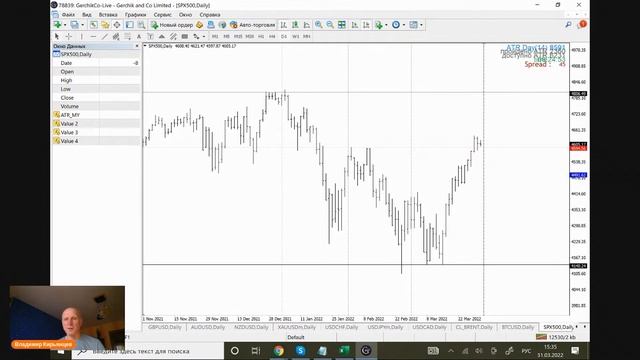Switch to the D1 timeframe
Image resolution: width=640 pixels, height=360 pixels.
[284, 36]
